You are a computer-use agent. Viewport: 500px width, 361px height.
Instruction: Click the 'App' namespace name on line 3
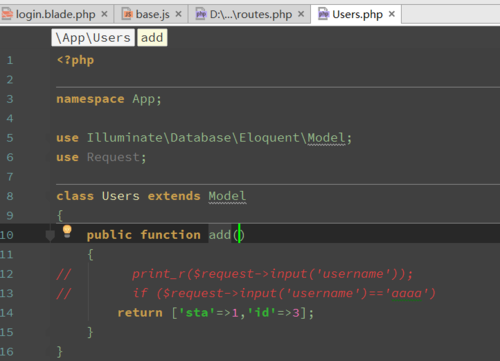point(144,99)
